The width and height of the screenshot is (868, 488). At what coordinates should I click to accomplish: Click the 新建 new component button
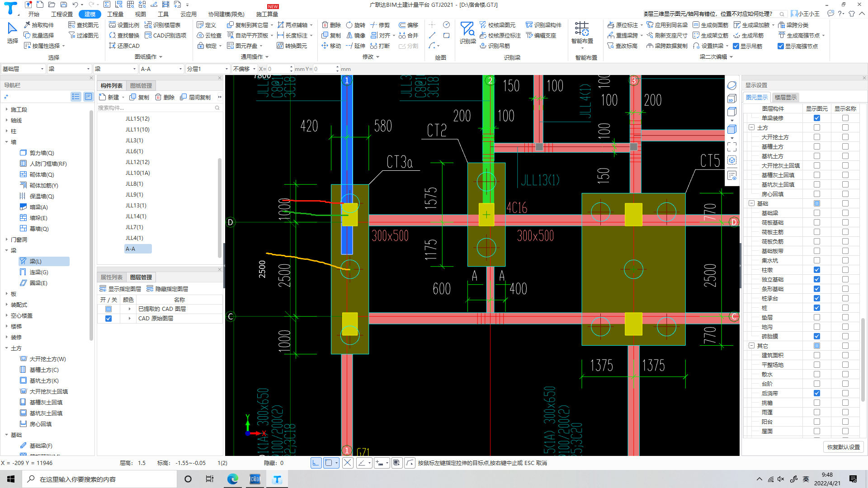coord(109,97)
